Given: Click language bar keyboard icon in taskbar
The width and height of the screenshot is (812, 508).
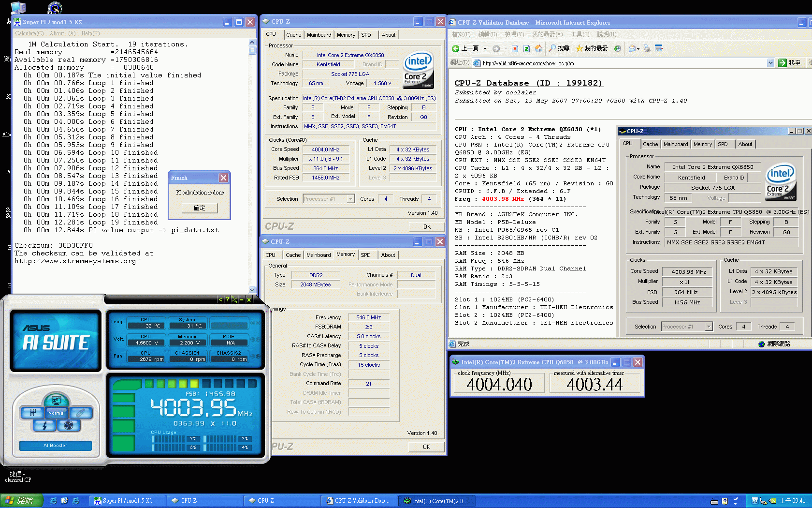Looking at the screenshot, I should point(714,501).
